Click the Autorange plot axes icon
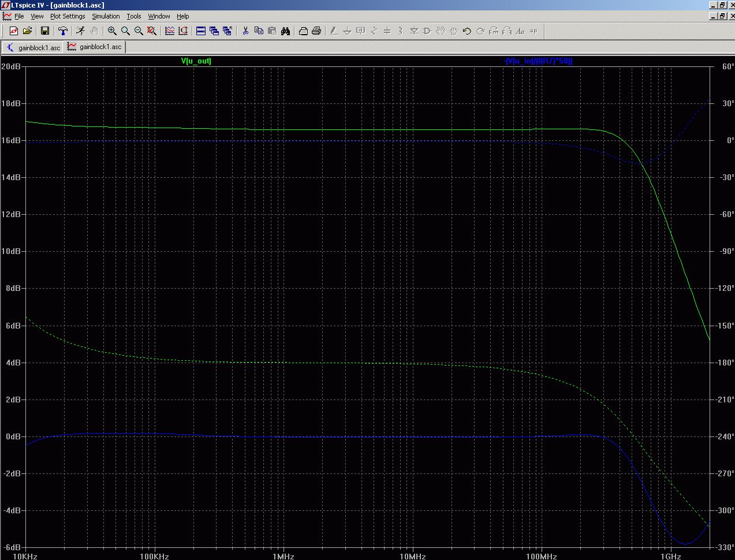Image resolution: width=735 pixels, height=560 pixels. pyautogui.click(x=183, y=31)
